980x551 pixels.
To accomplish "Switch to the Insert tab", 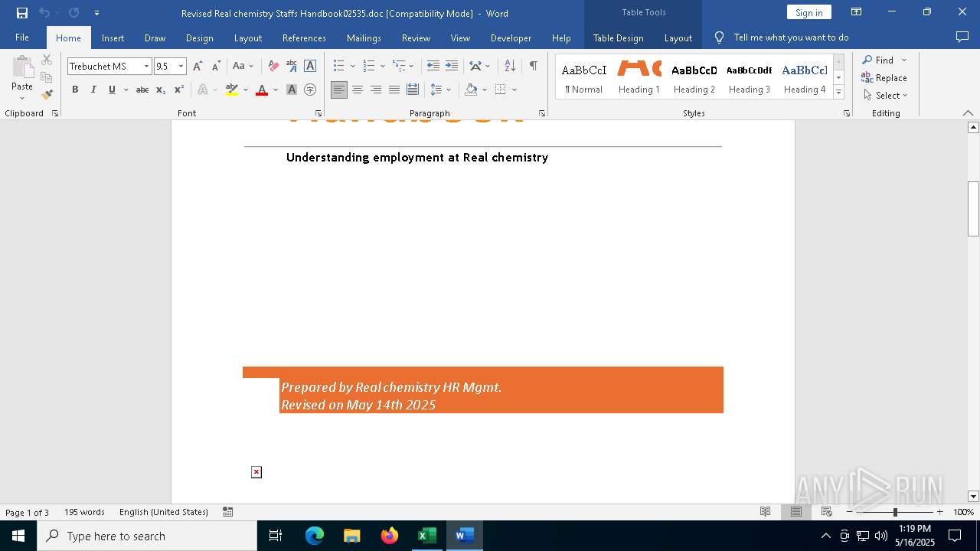I will (x=113, y=37).
